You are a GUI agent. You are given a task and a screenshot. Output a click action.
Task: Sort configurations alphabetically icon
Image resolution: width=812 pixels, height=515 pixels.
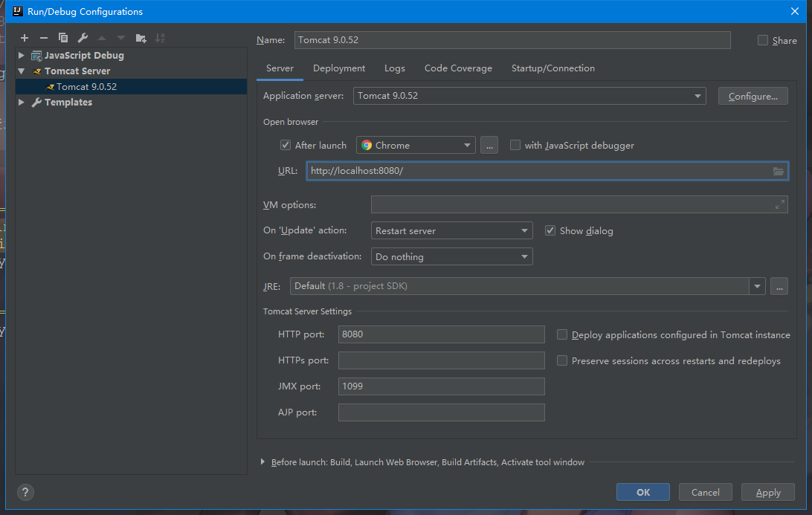(160, 38)
